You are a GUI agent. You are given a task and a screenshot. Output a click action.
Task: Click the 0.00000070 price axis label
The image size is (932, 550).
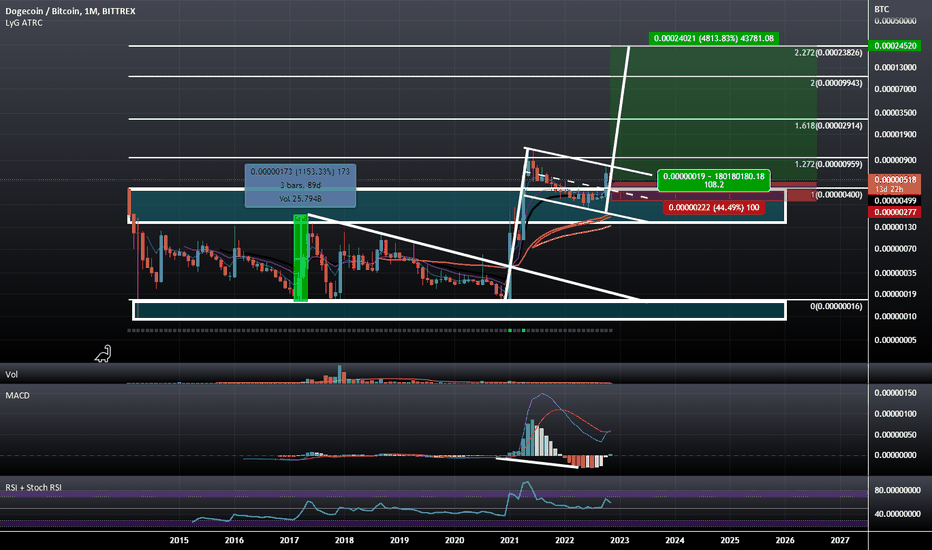895,249
